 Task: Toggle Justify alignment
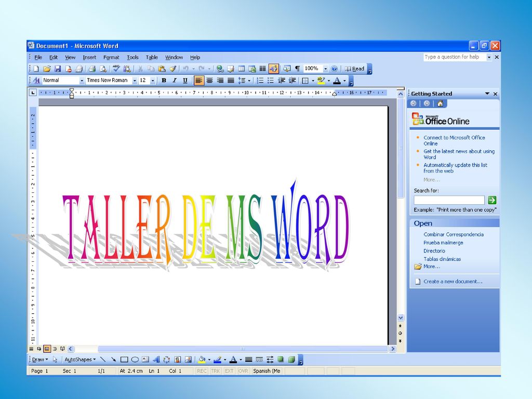231,81
